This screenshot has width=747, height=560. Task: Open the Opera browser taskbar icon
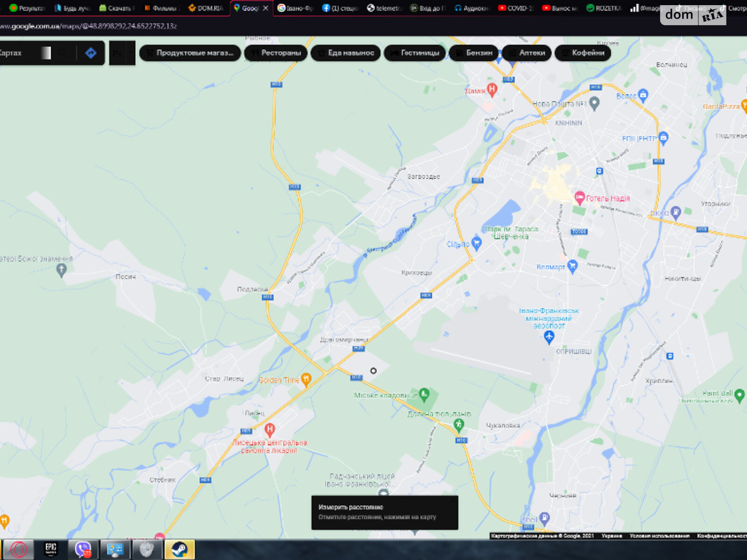coord(18,549)
